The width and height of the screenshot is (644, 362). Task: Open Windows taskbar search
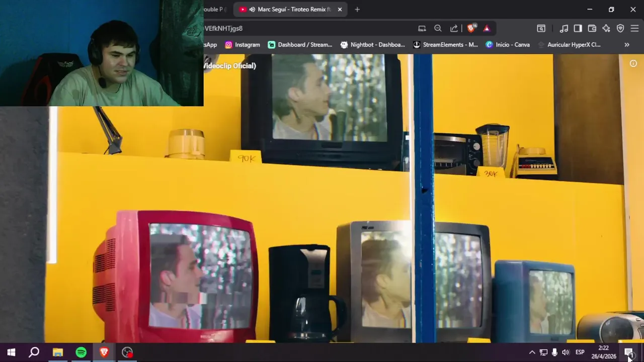coord(34,352)
